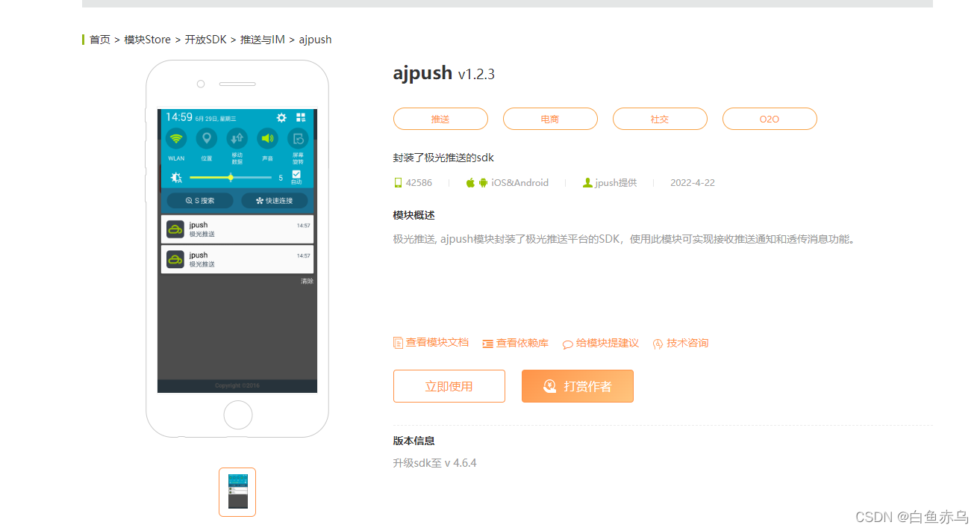The height and width of the screenshot is (531, 980).
Task: Select the O2O tag
Action: tap(770, 119)
